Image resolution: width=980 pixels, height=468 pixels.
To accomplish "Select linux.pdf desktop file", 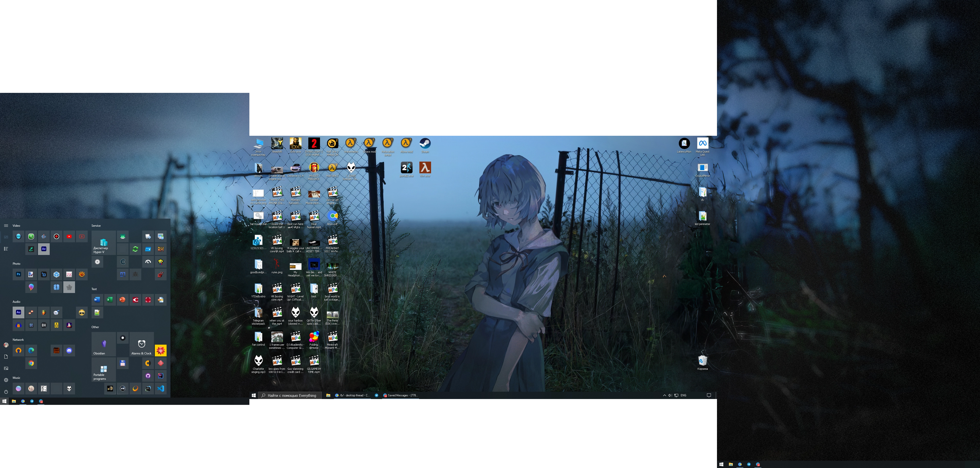I will [332, 218].
